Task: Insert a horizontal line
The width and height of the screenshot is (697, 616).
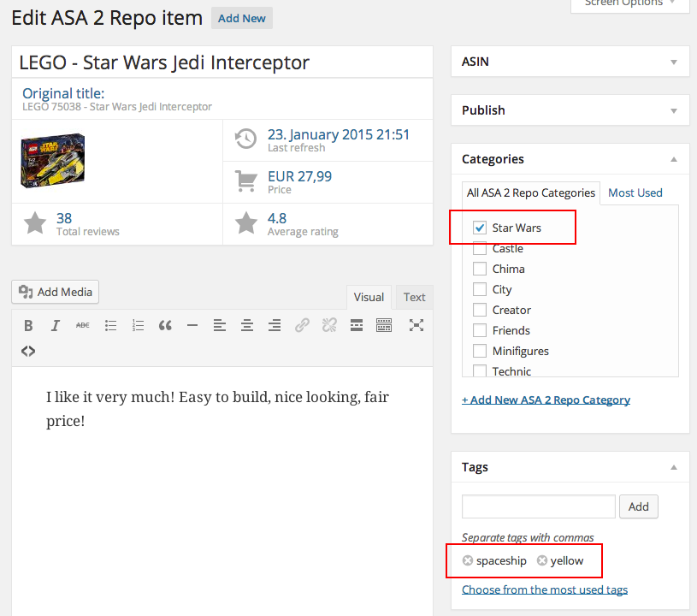Action: pos(192,325)
